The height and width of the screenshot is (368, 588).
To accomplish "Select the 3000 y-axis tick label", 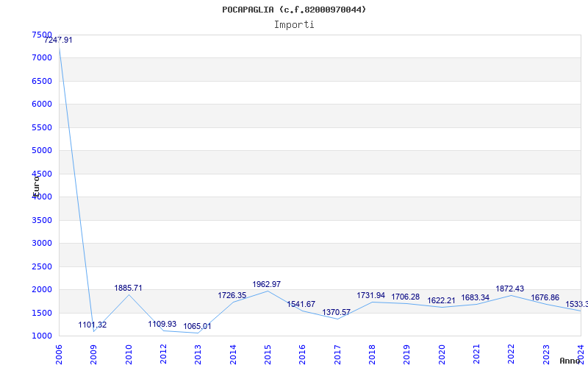I will 42,243.
